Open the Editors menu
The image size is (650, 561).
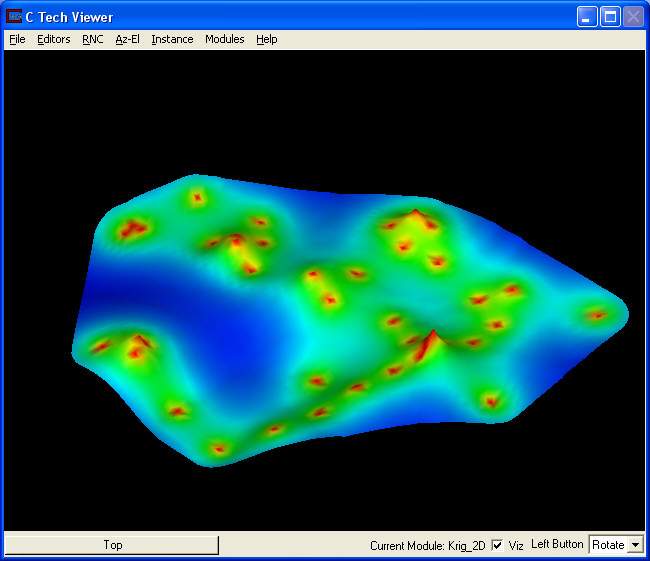pyautogui.click(x=54, y=39)
